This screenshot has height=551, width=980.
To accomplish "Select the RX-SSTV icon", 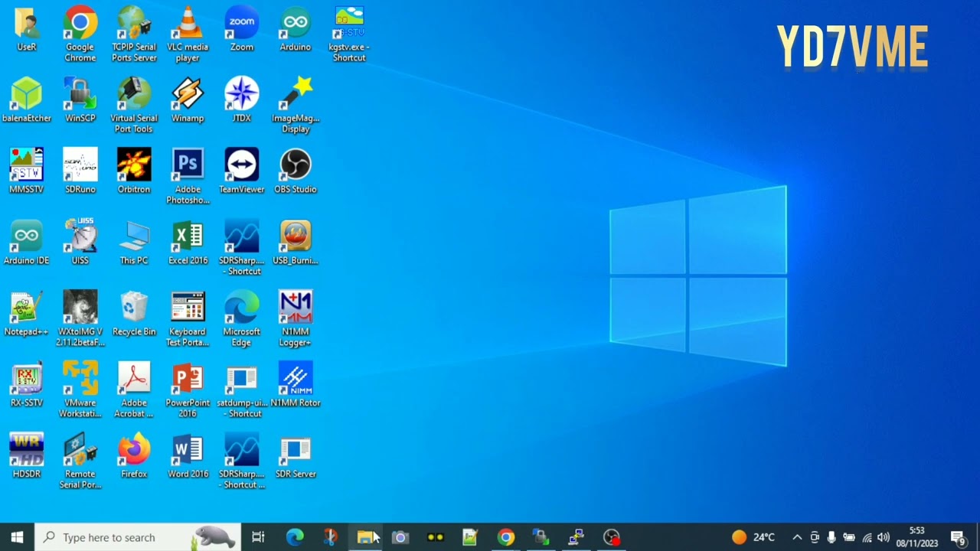I will point(27,385).
